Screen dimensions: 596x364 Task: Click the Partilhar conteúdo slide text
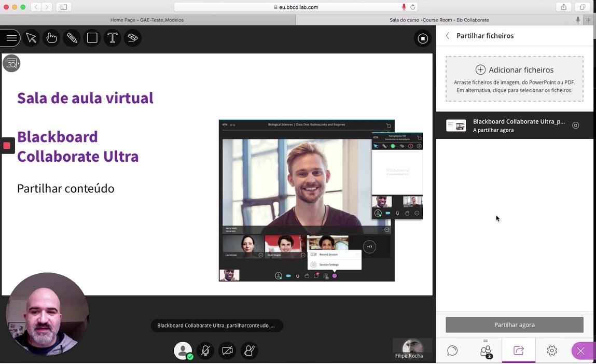(x=66, y=188)
